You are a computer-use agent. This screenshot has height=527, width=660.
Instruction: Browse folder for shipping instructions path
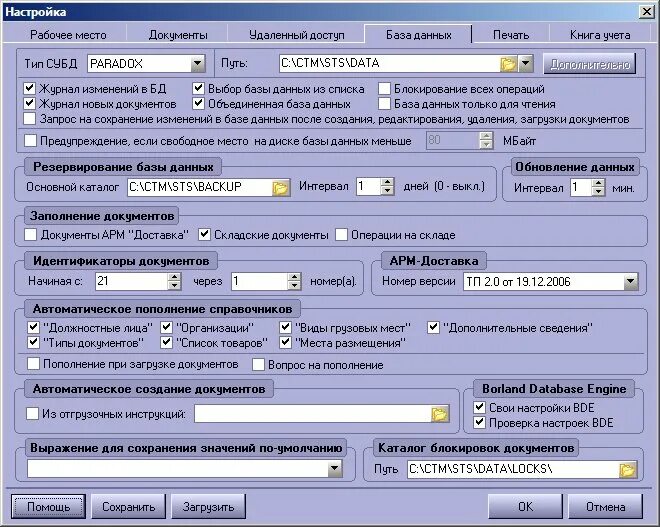point(440,414)
